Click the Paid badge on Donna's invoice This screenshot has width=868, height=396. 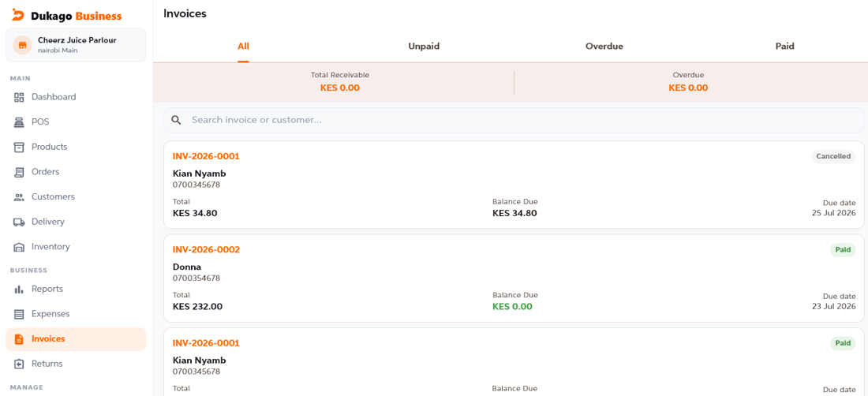[x=843, y=250]
